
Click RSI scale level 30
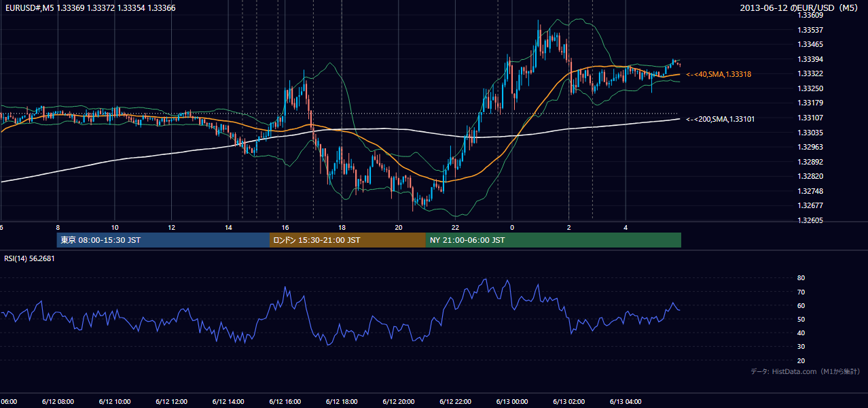pos(801,347)
